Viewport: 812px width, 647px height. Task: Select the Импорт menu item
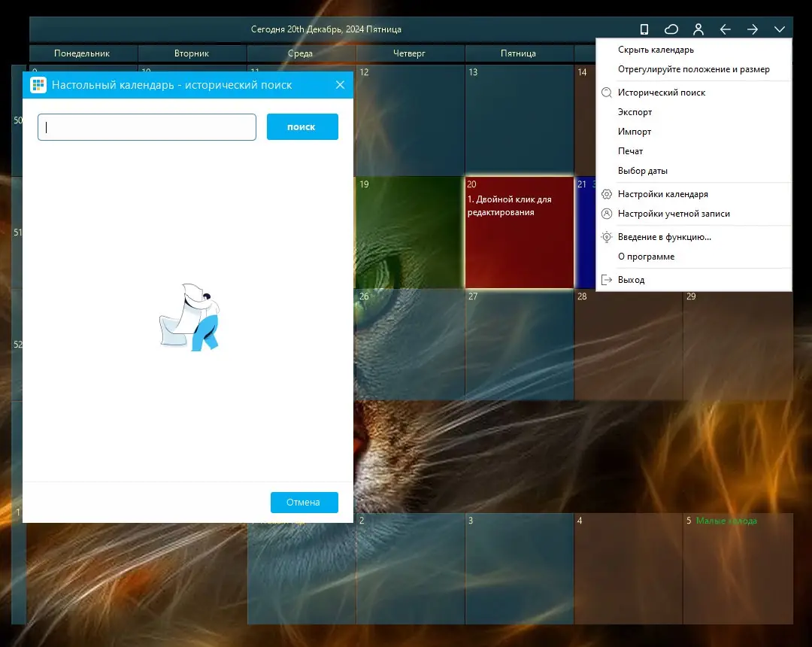(x=693, y=132)
